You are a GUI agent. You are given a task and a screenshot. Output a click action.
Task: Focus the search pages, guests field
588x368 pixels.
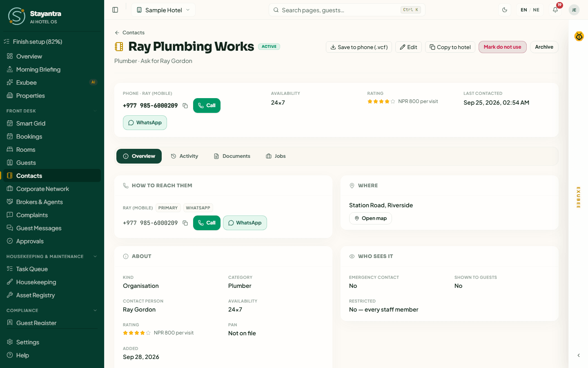tap(347, 10)
